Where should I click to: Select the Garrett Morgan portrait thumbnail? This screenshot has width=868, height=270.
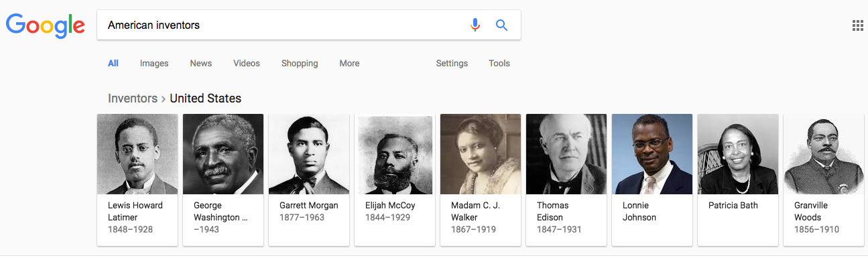pyautogui.click(x=309, y=154)
